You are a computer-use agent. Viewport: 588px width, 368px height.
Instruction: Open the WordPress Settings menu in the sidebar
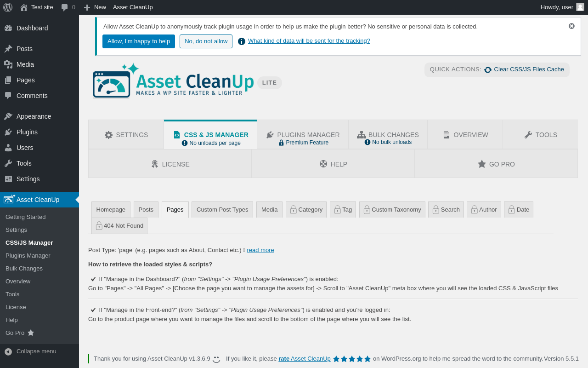40,179
